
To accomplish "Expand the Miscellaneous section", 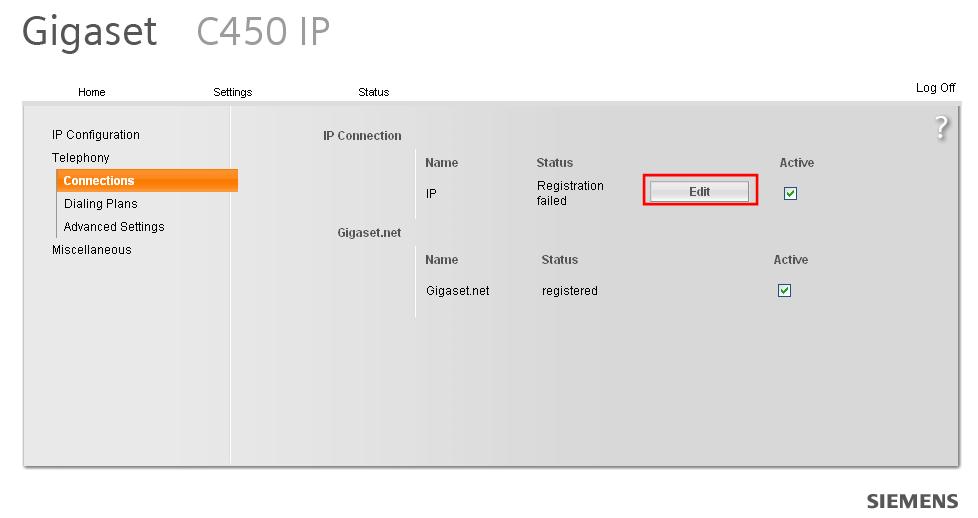I will [x=92, y=250].
